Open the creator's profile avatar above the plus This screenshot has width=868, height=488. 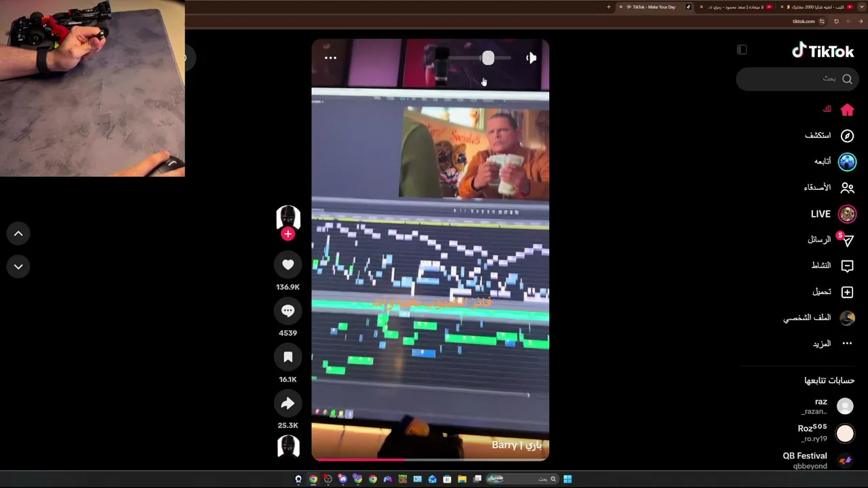[288, 218]
